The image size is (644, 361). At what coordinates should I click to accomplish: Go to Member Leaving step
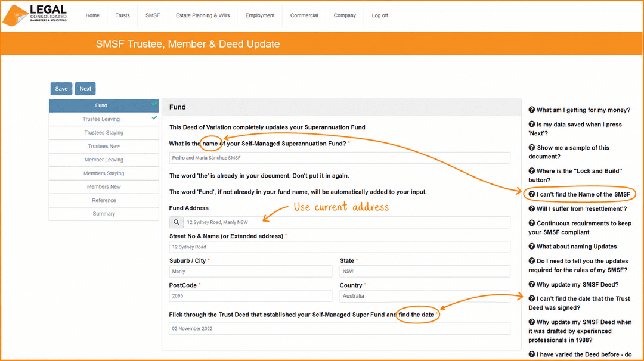(x=104, y=160)
